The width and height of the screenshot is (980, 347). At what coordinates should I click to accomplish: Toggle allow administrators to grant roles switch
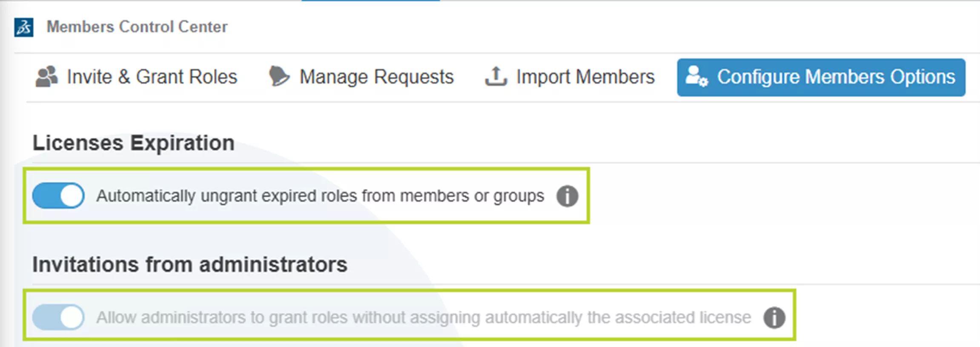(x=58, y=317)
